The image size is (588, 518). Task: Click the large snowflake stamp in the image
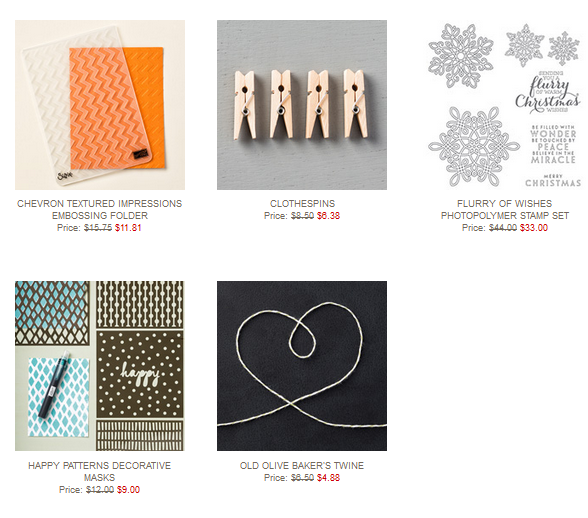click(473, 147)
